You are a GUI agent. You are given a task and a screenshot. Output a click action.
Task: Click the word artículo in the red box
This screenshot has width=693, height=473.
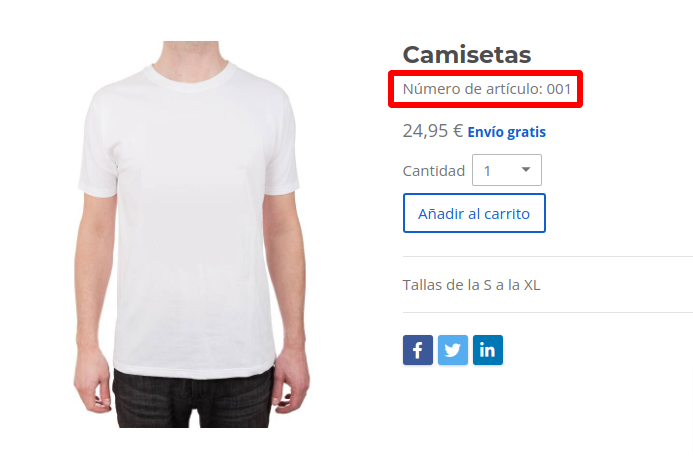tap(513, 89)
